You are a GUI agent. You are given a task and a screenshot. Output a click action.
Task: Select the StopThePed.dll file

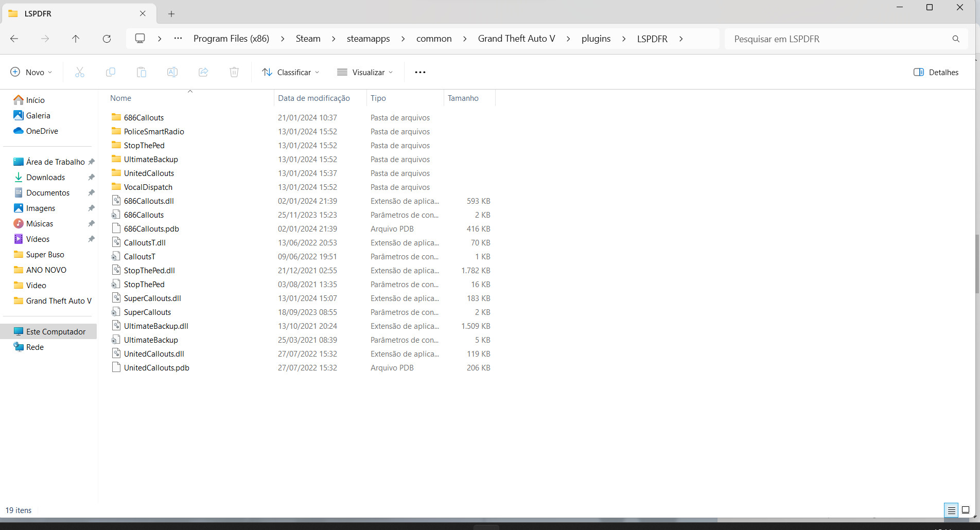click(149, 271)
